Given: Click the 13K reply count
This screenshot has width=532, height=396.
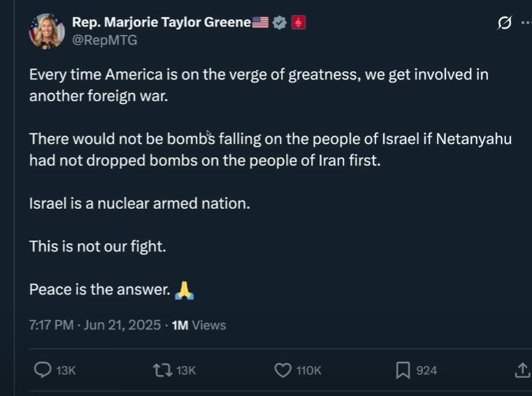Looking at the screenshot, I should pyautogui.click(x=66, y=371).
